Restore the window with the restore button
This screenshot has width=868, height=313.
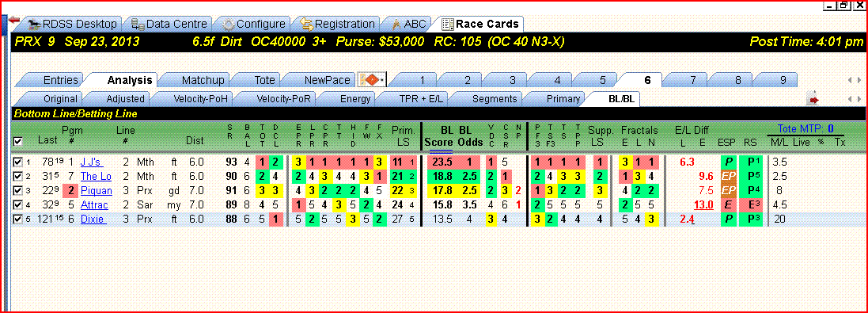(843, 6)
